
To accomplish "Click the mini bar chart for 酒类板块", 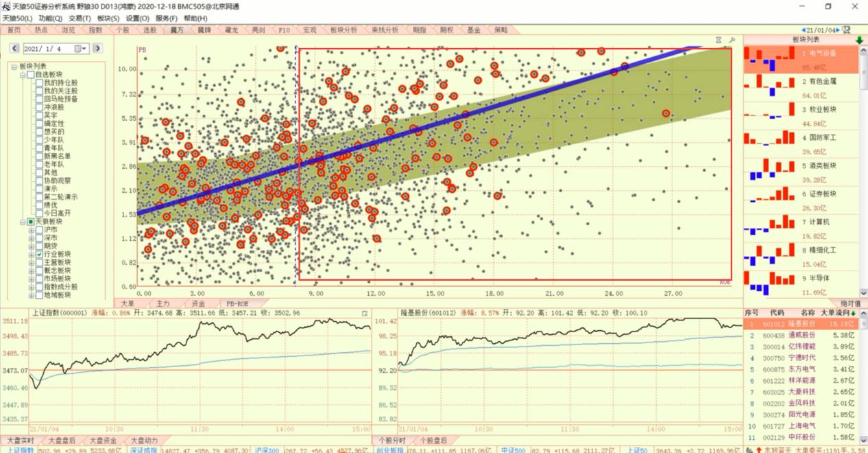I will [x=770, y=170].
